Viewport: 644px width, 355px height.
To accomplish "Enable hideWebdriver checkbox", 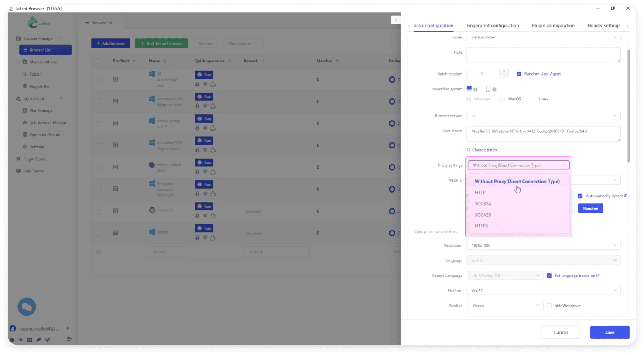I will pyautogui.click(x=549, y=306).
